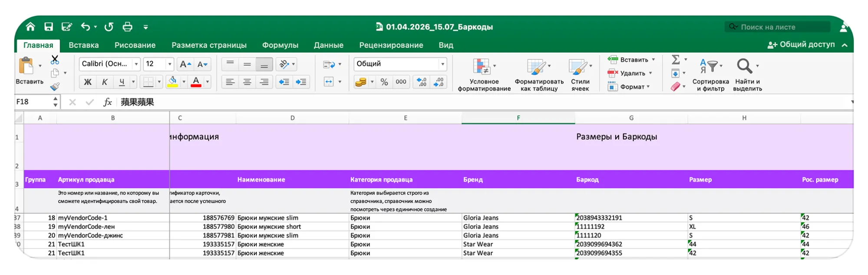Viewport: 868px width, 275px height.
Task: Open the Рецензирование tab
Action: click(x=391, y=45)
